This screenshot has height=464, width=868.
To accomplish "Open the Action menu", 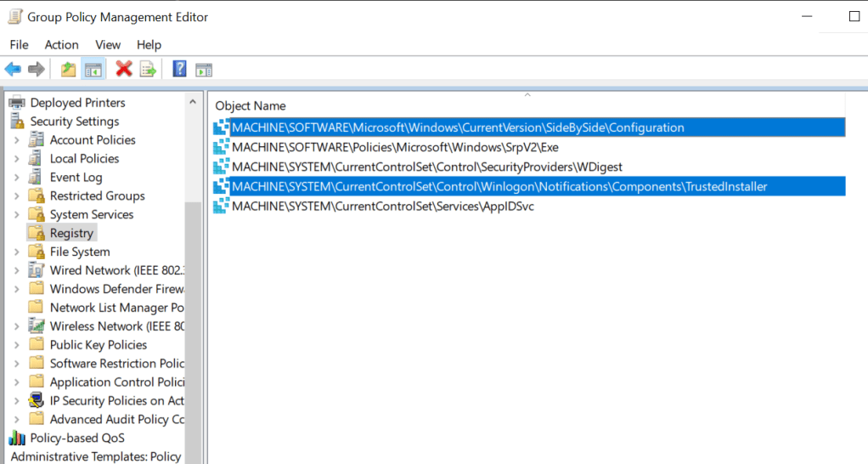I will [x=61, y=44].
